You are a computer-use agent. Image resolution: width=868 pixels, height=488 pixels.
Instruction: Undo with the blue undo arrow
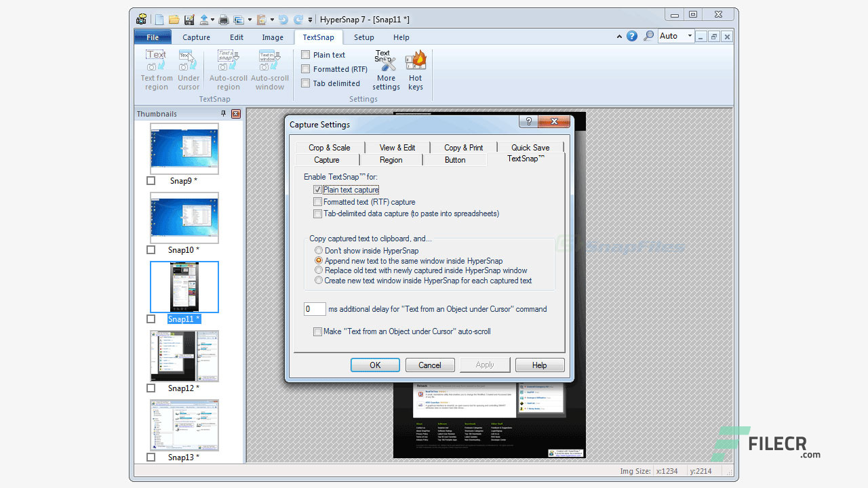[283, 20]
